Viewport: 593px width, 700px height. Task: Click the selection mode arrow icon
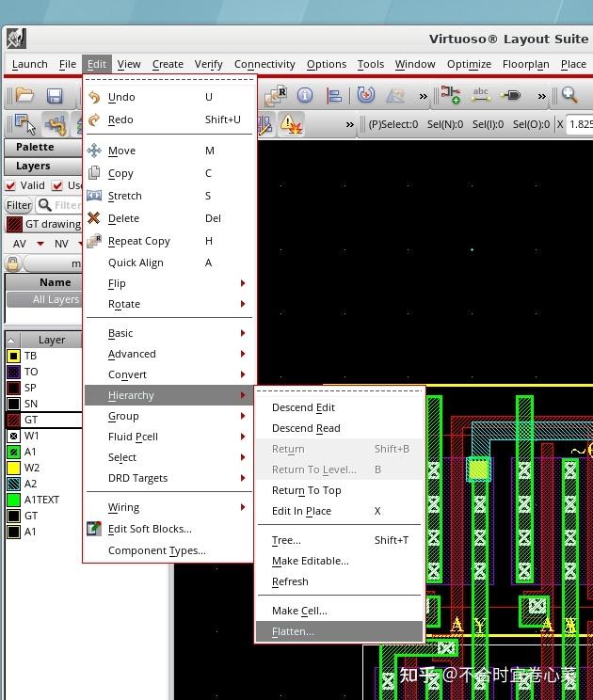click(25, 123)
